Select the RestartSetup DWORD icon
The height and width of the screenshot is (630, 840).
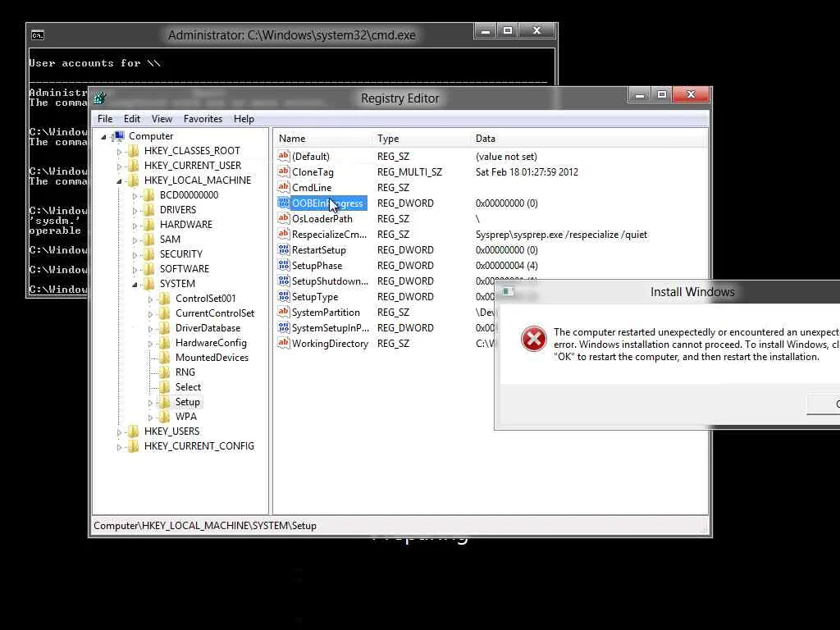283,249
